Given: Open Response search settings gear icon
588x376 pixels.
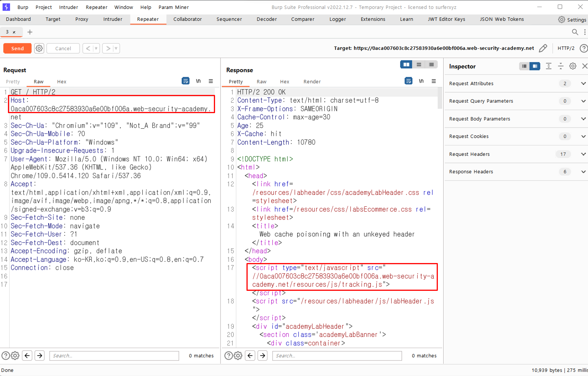Looking at the screenshot, I should (x=238, y=356).
